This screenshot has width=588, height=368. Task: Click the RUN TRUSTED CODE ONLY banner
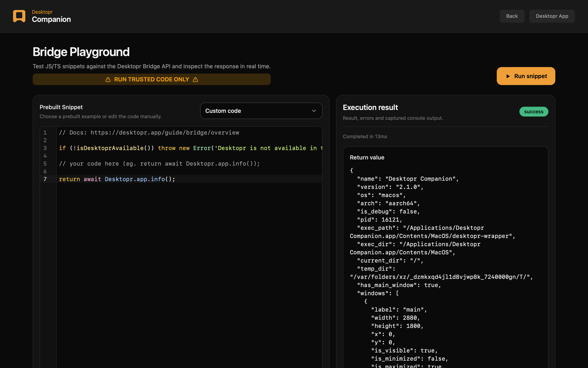pyautogui.click(x=152, y=79)
